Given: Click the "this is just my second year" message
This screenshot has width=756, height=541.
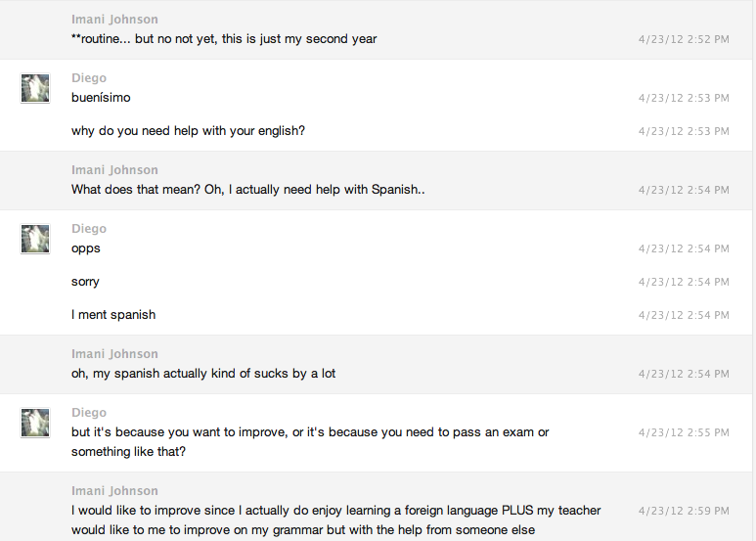Looking at the screenshot, I should 224,39.
